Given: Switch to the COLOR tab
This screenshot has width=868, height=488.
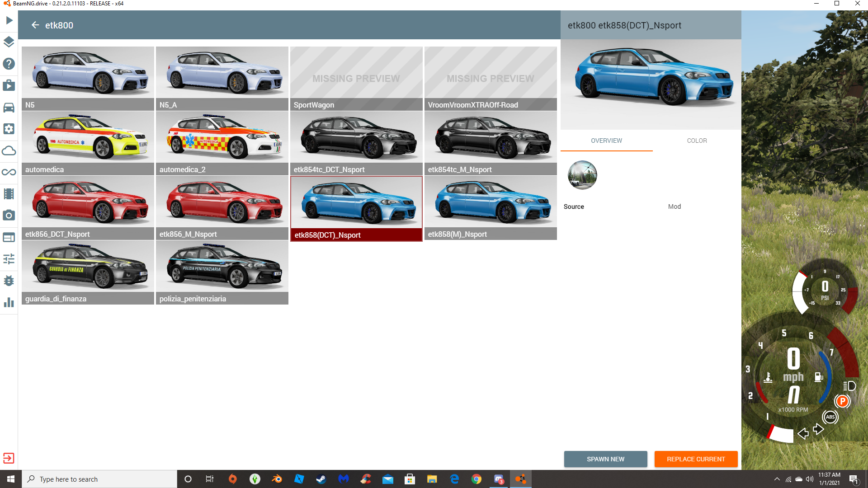Looking at the screenshot, I should [x=697, y=141].
